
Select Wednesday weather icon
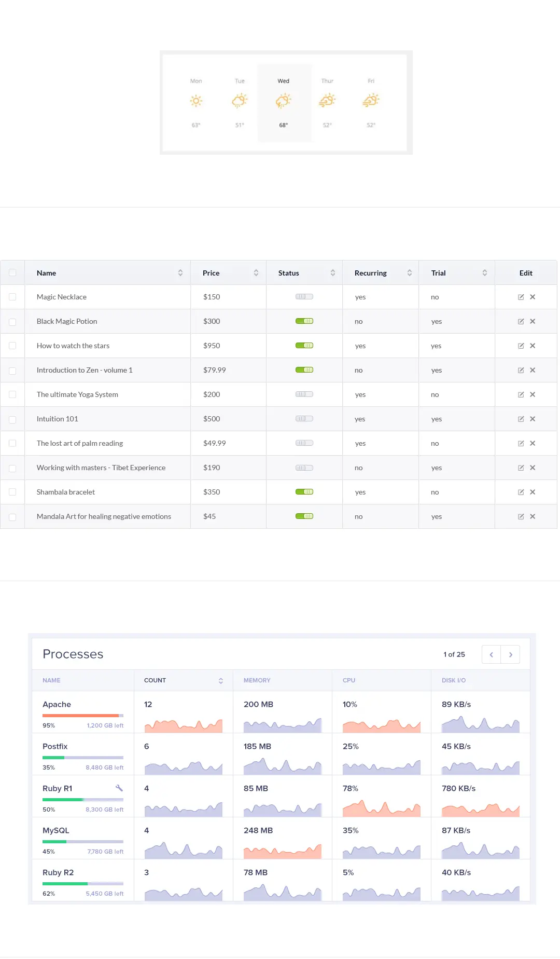(x=284, y=101)
